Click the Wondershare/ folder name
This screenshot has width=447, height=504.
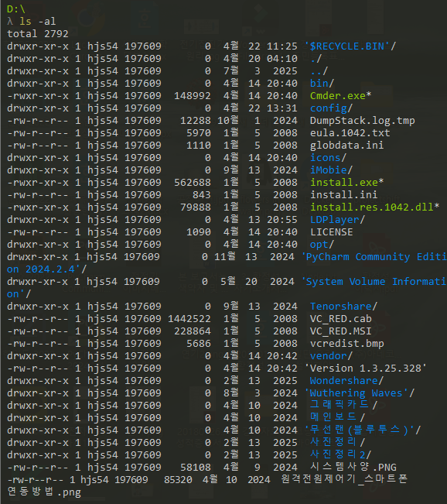coord(346,381)
